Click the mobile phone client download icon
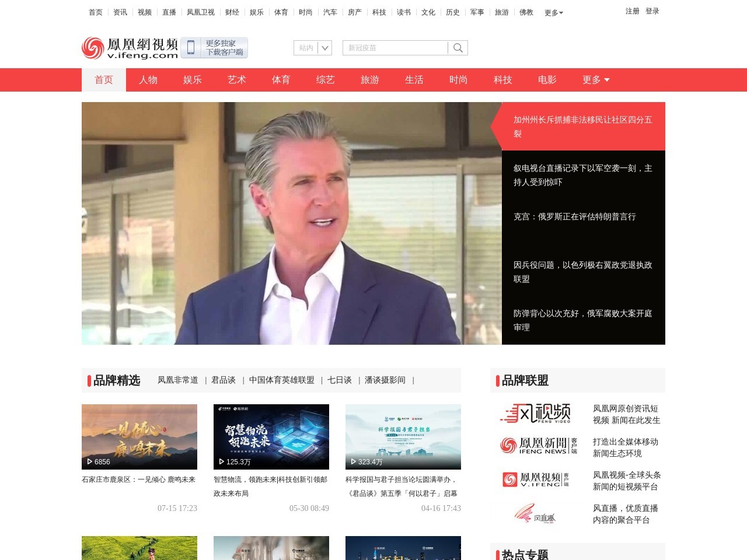 pos(190,48)
